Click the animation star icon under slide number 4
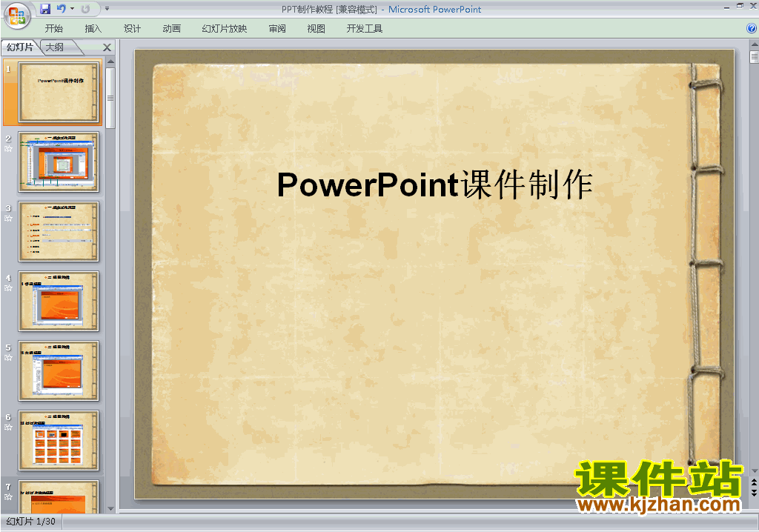Image resolution: width=759 pixels, height=532 pixels. click(x=8, y=288)
